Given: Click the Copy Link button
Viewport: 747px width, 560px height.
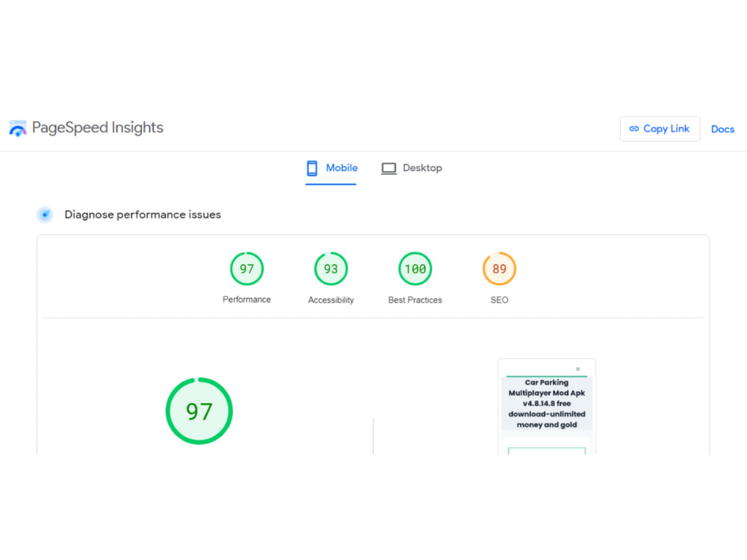Looking at the screenshot, I should 660,129.
